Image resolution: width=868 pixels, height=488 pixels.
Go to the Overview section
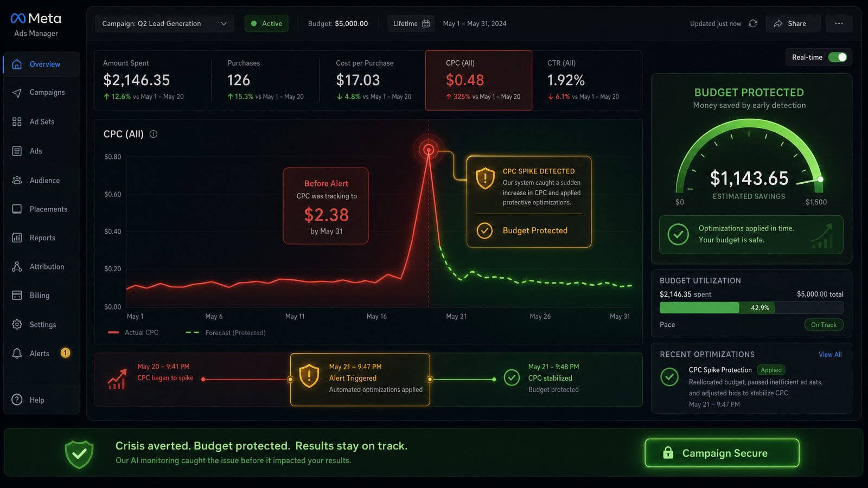(42, 64)
